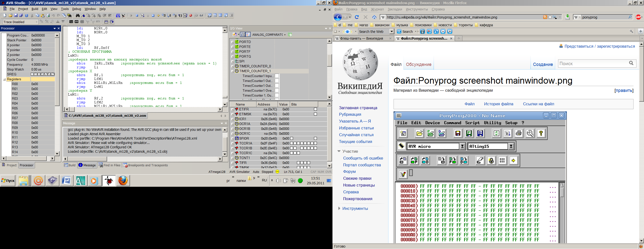The height and width of the screenshot is (249, 644).
Task: Click the Save All icon in AVR Studio toolbar
Action: (21, 16)
